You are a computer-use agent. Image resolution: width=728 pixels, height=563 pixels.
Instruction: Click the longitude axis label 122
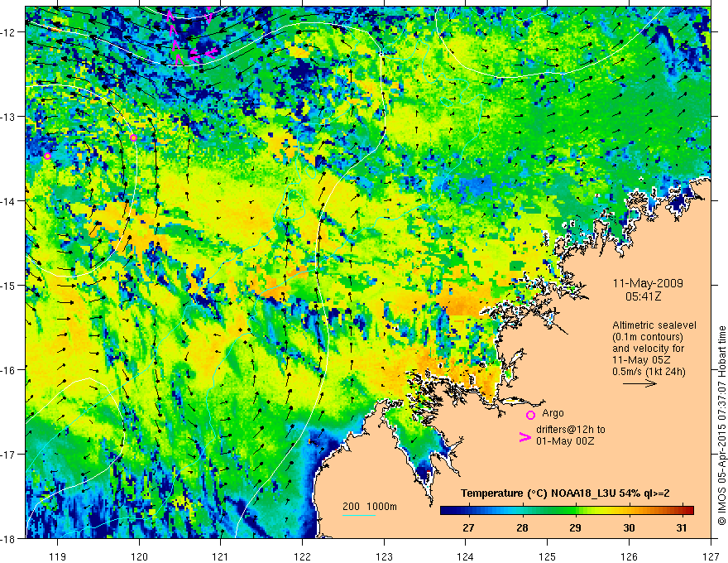point(302,556)
